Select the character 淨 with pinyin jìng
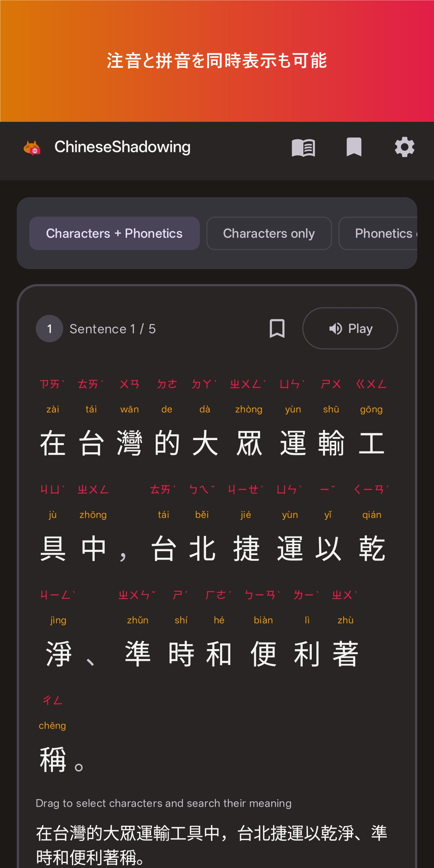 click(x=59, y=654)
